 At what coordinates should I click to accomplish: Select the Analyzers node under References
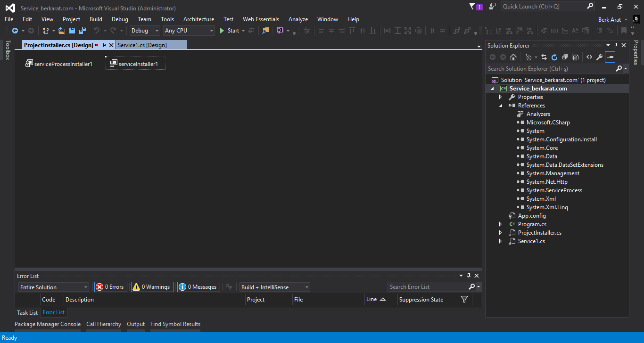[x=538, y=114]
